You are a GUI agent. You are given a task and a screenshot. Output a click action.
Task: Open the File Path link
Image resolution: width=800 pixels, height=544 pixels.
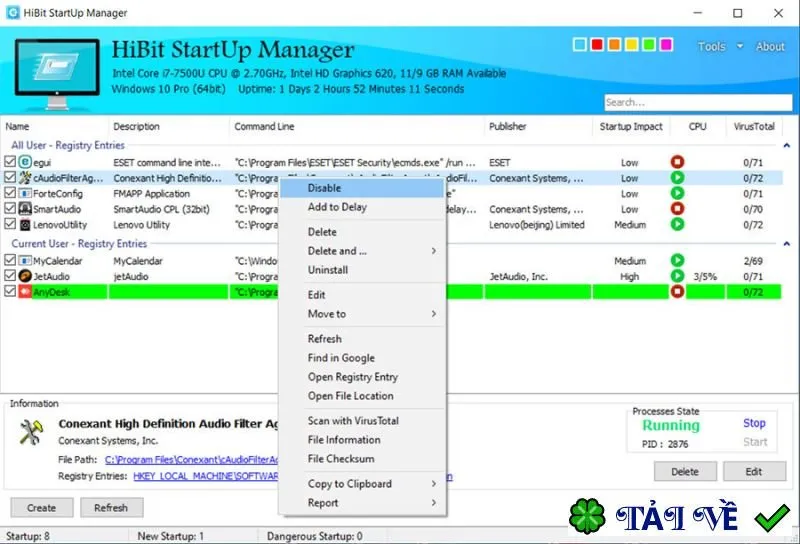click(191, 460)
